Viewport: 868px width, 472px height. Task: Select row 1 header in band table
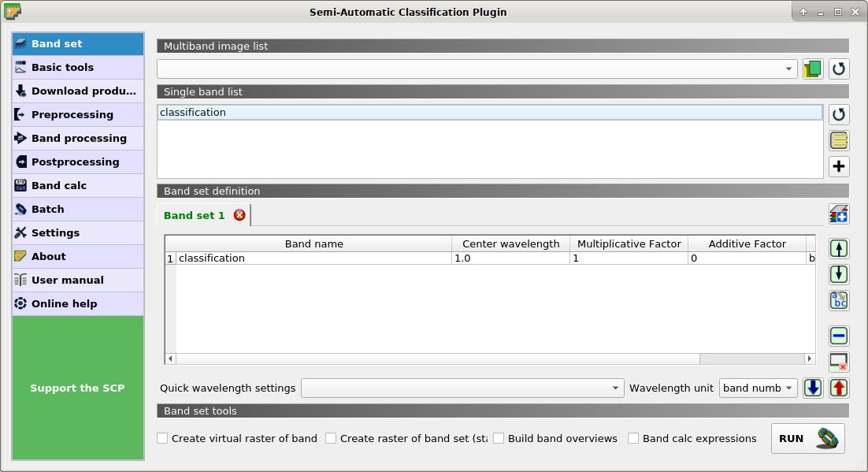click(x=170, y=258)
